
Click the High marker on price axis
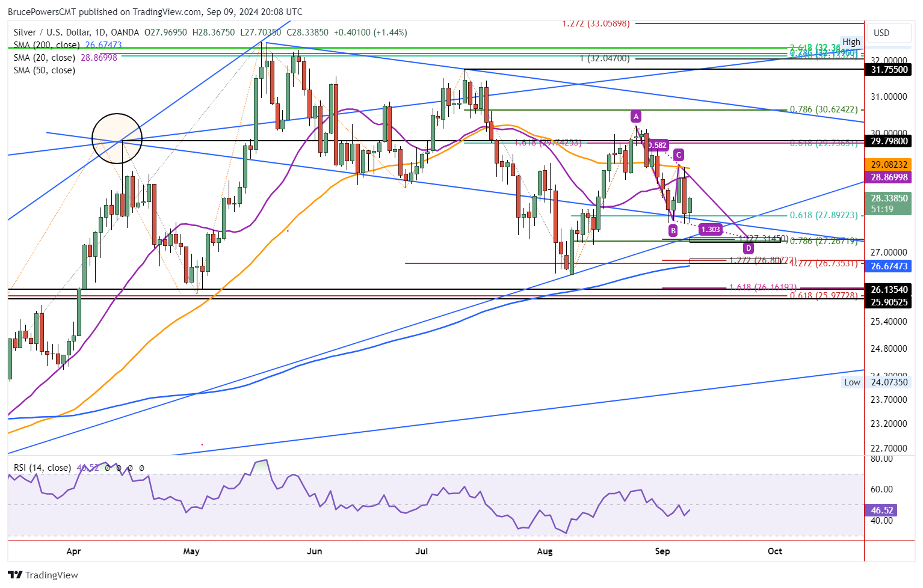851,42
